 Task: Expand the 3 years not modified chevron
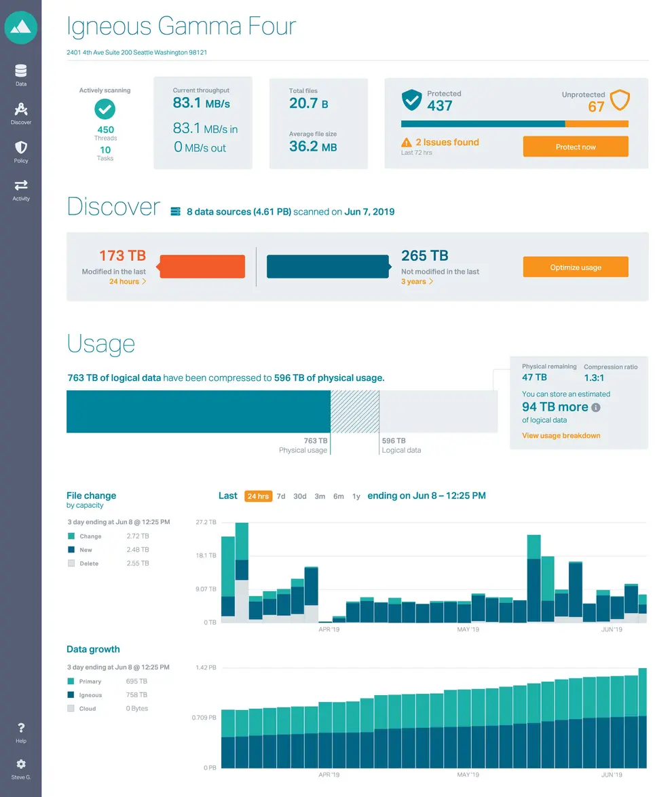tap(430, 281)
